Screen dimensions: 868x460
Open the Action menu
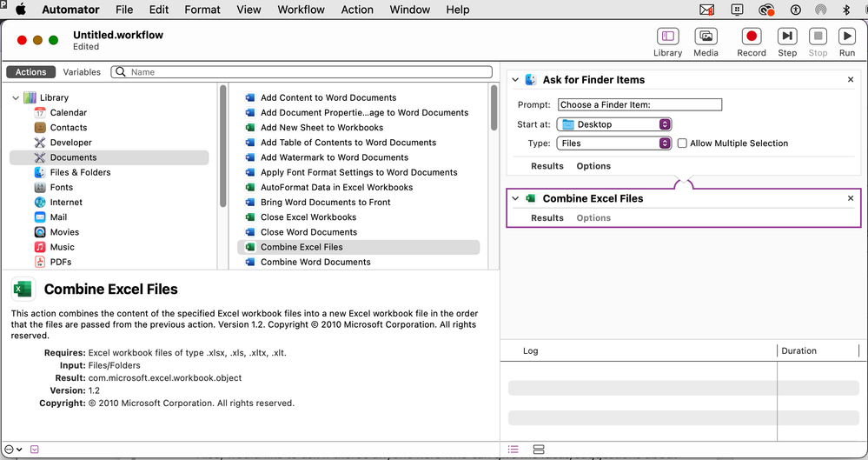[x=357, y=10]
